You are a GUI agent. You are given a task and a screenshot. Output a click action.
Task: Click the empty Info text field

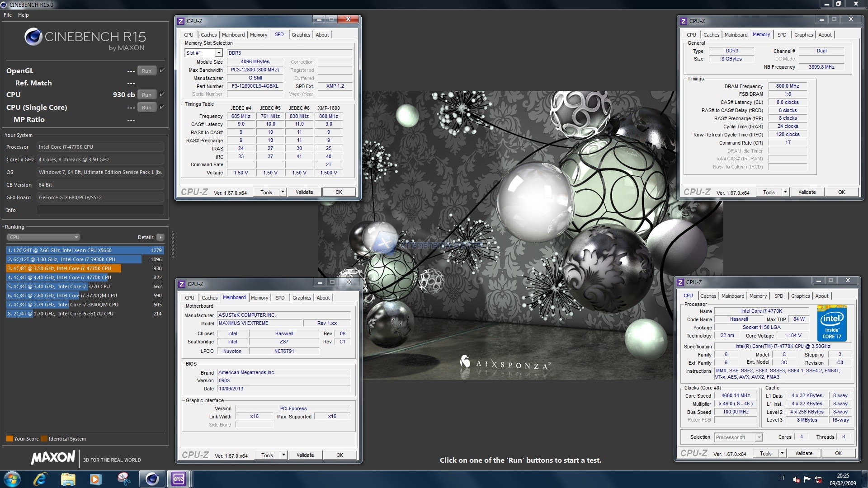tap(100, 210)
